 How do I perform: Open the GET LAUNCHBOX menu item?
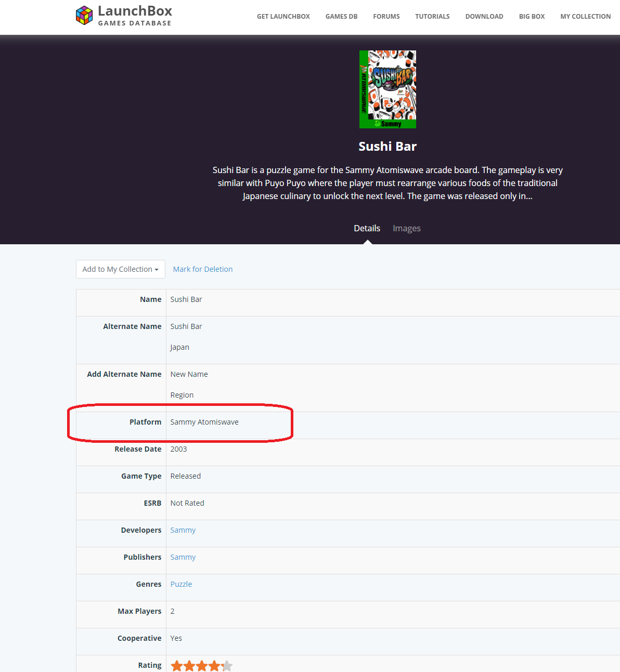pyautogui.click(x=283, y=17)
